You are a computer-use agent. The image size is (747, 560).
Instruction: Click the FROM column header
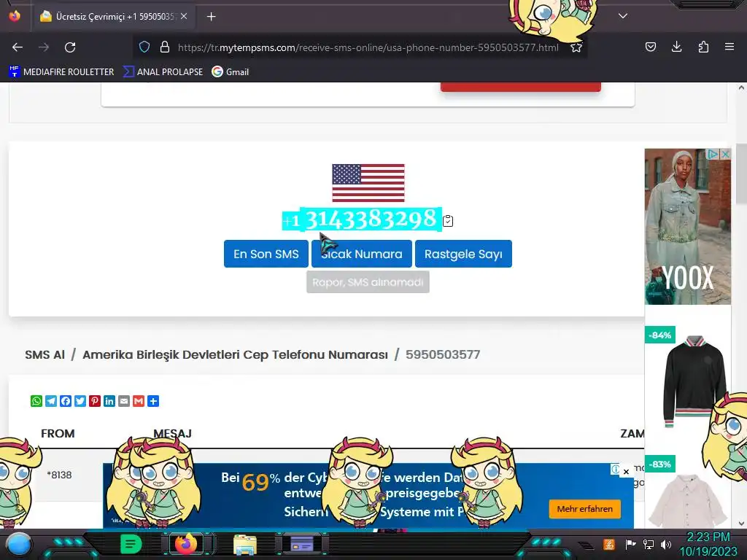click(58, 433)
